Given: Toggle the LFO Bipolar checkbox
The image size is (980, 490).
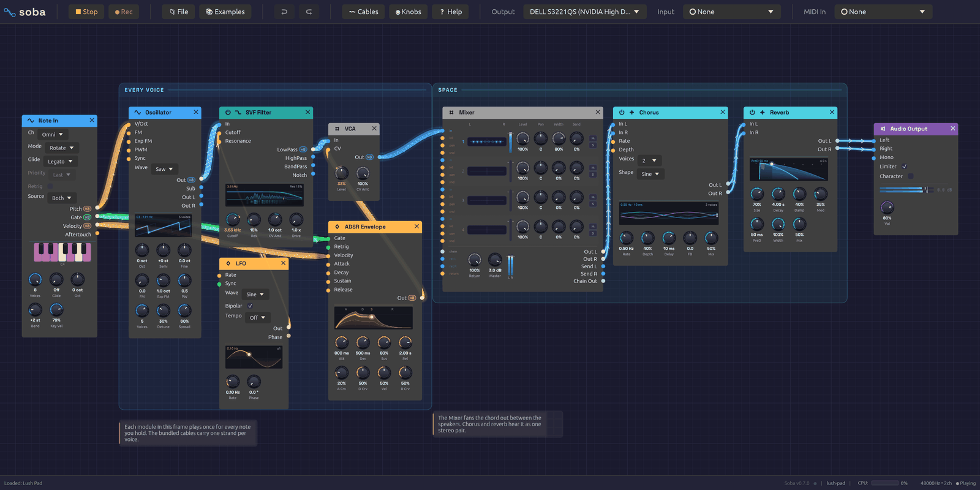Looking at the screenshot, I should pos(250,306).
